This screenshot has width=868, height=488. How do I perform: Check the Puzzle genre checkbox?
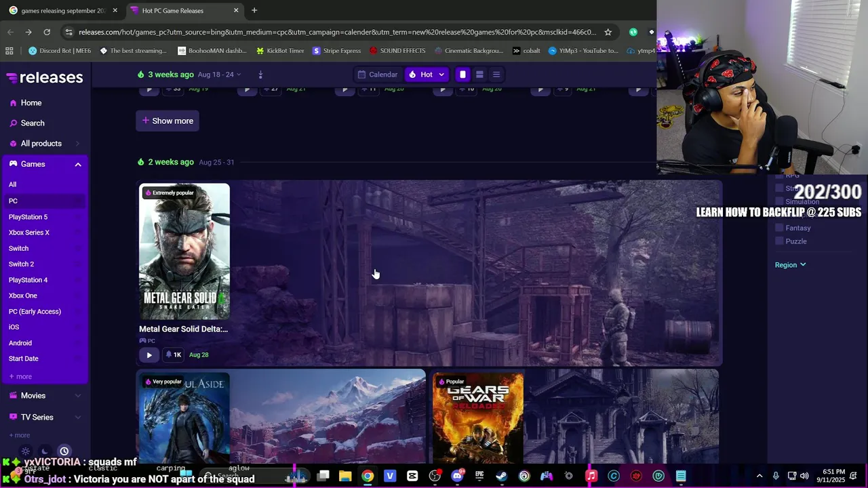(x=779, y=241)
